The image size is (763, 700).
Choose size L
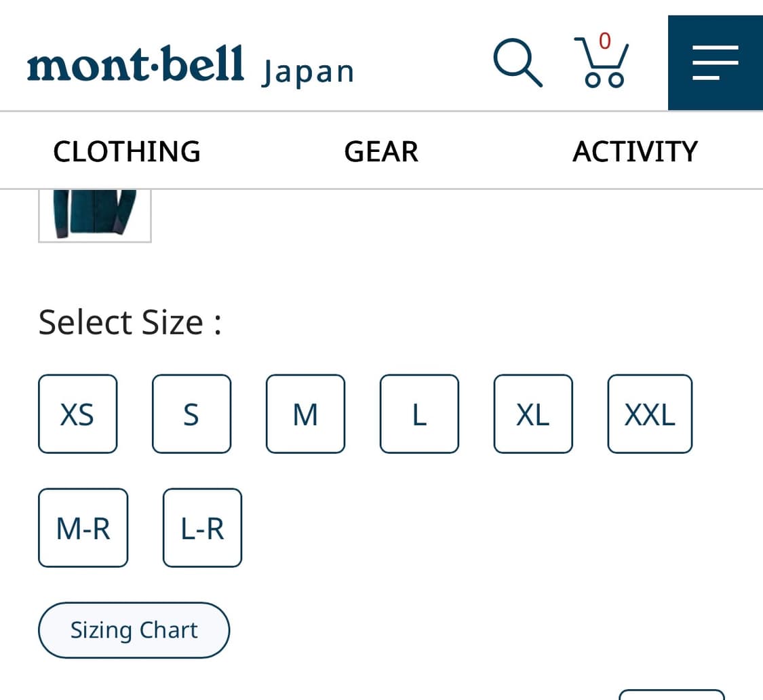click(x=419, y=414)
